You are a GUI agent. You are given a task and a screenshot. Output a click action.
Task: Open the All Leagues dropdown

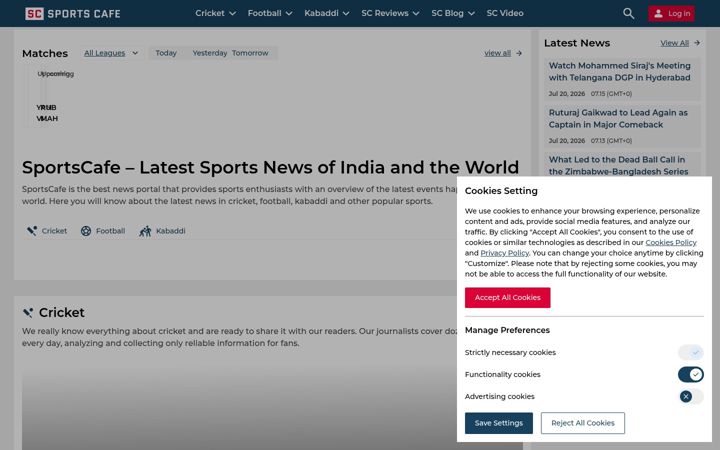111,53
